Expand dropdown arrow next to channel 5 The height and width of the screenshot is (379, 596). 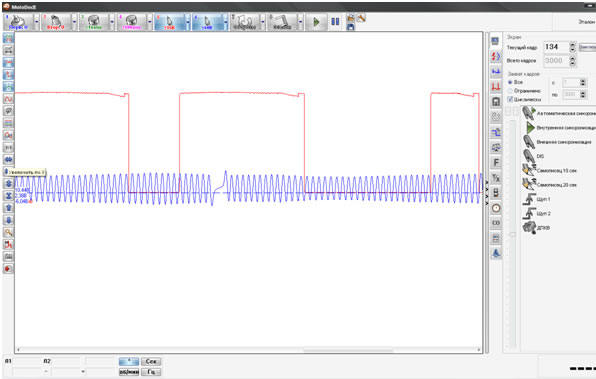[x=188, y=22]
